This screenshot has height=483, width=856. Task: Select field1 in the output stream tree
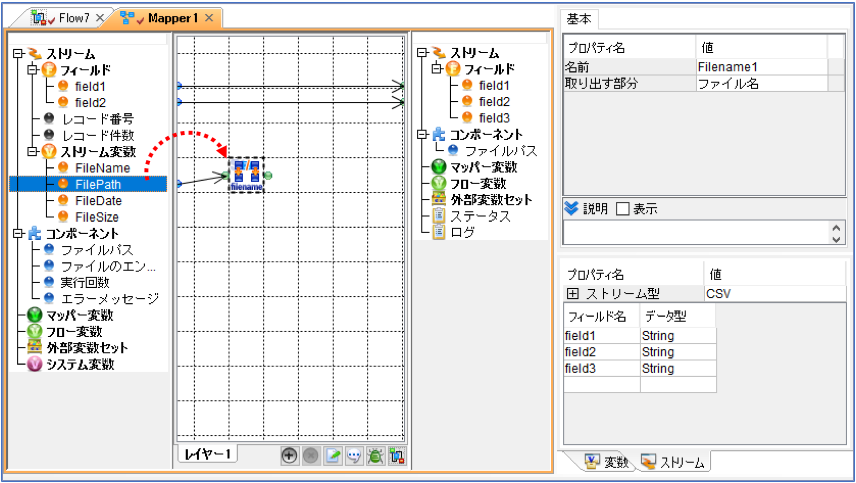click(494, 85)
